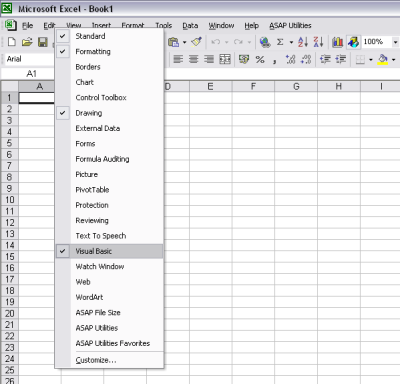The width and height of the screenshot is (400, 384).
Task: Click the Decrease Indent icon
Action: tap(325, 59)
